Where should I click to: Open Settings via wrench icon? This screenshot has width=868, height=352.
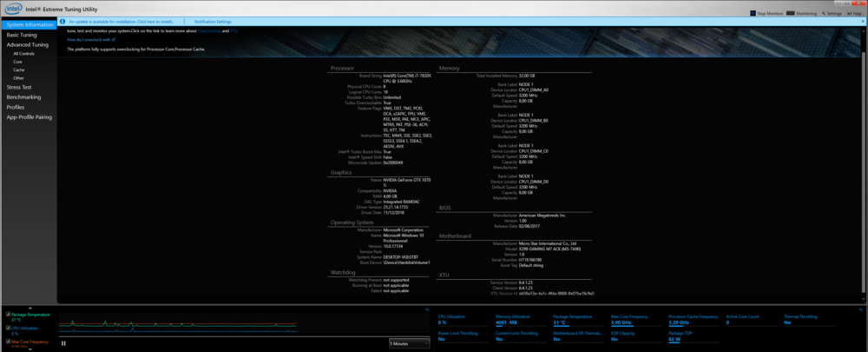824,14
